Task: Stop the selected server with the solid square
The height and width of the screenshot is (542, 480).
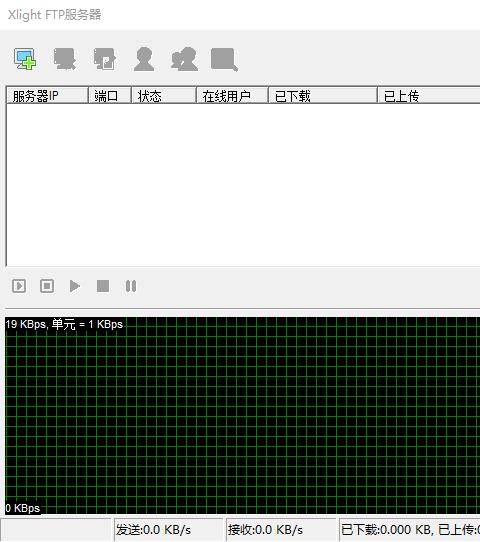Action: [x=103, y=286]
